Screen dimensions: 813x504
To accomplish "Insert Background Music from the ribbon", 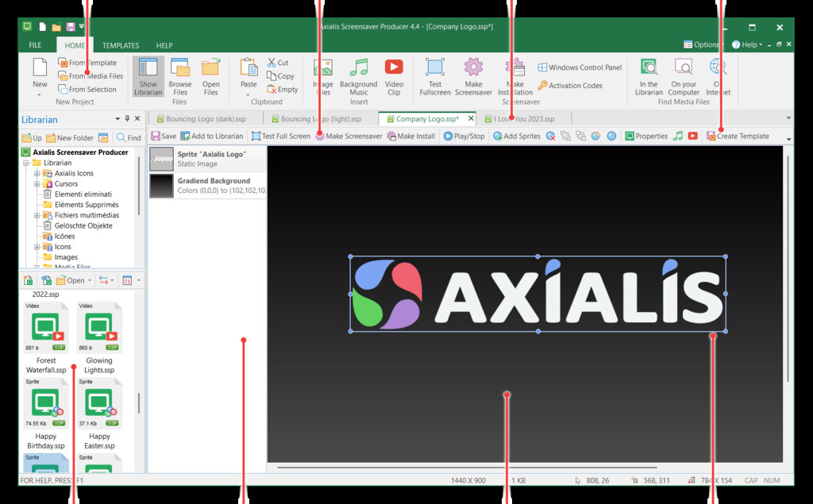I will 359,67.
